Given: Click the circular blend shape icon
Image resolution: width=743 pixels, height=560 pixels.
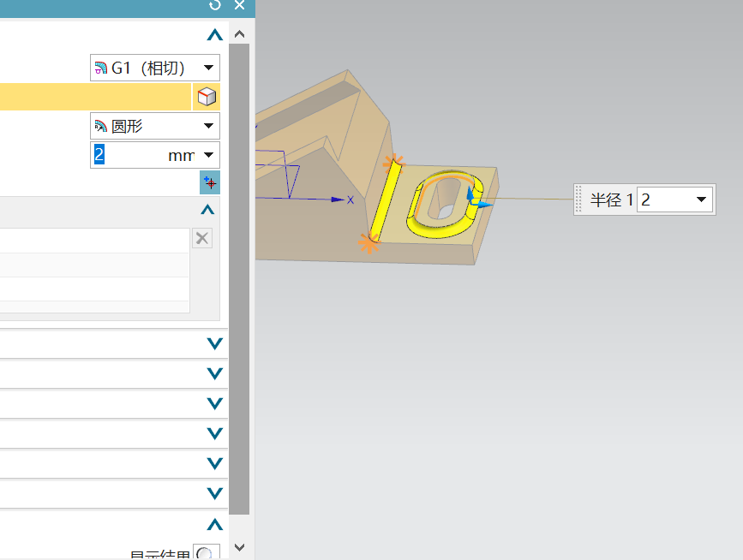Looking at the screenshot, I should [x=101, y=125].
